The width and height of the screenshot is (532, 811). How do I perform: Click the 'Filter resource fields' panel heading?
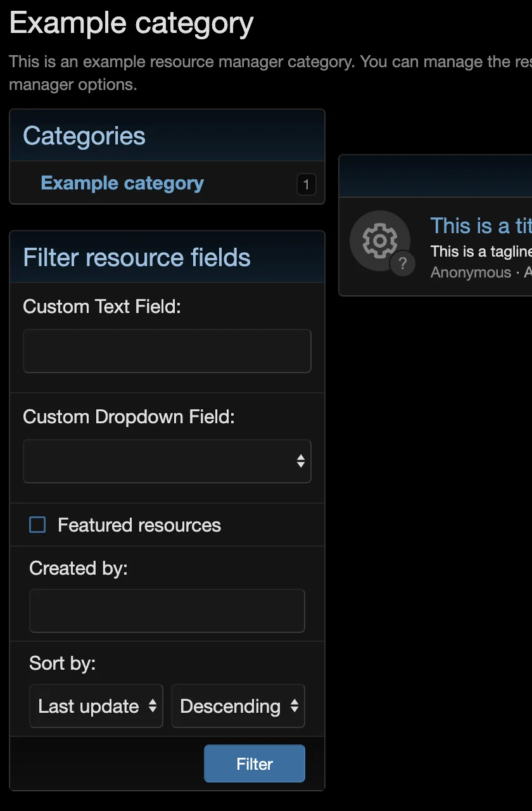137,257
